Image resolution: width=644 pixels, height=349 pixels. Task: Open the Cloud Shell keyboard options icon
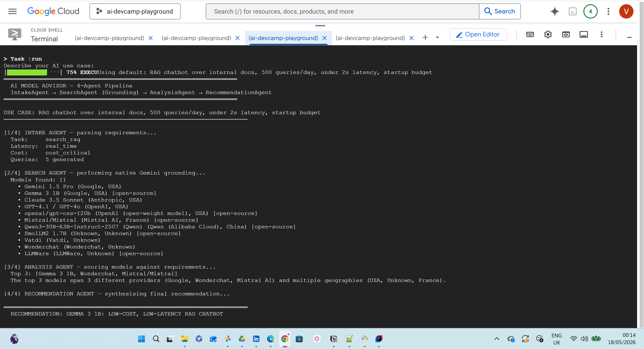click(x=530, y=34)
